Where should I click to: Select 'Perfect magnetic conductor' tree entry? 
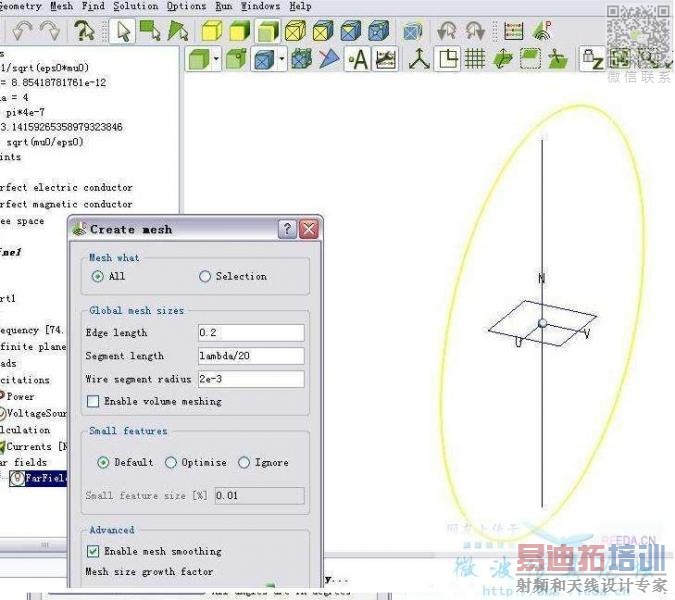66,204
